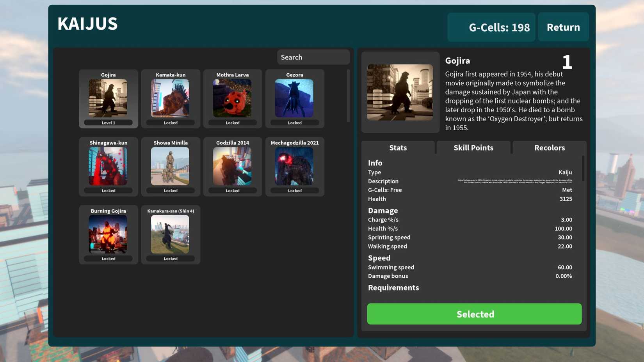Click the green Selected button

click(x=474, y=314)
